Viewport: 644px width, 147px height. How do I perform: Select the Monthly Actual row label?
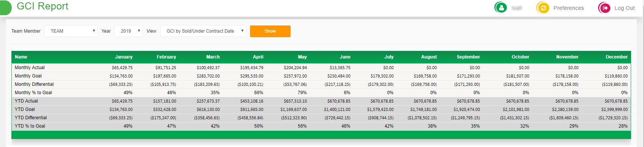click(x=30, y=68)
